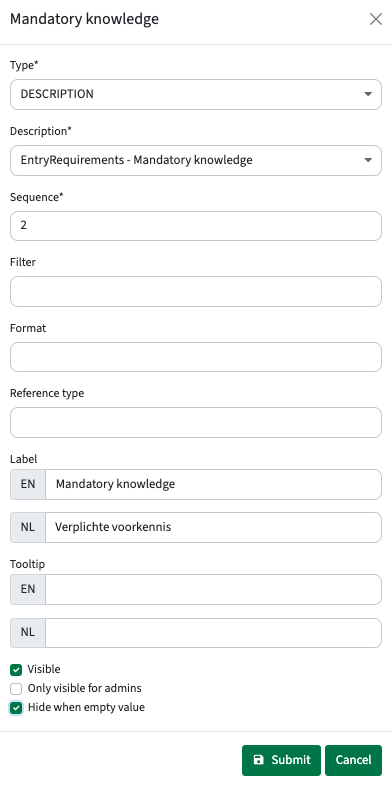Open the Type dropdown arrow
This screenshot has width=392, height=785.
click(368, 94)
